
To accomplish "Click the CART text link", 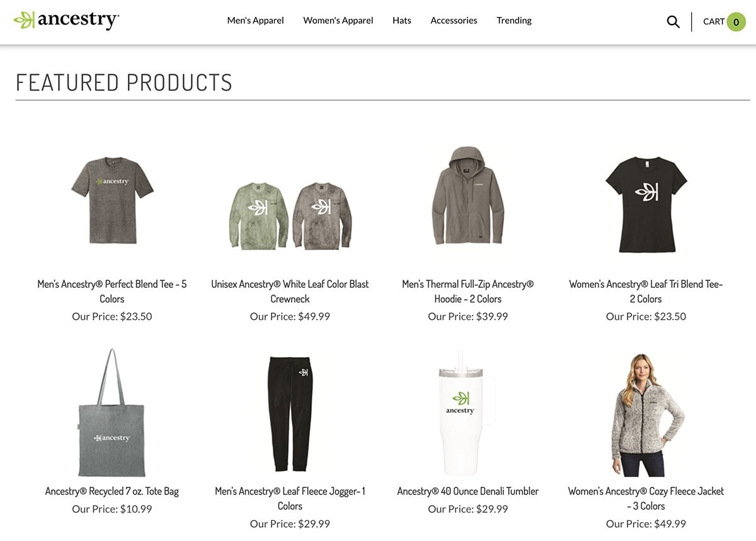I will click(x=714, y=21).
